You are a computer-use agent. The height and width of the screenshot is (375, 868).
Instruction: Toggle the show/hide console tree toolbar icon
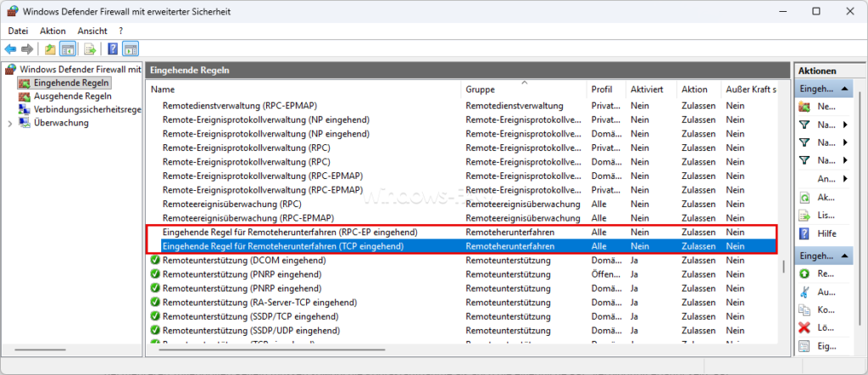68,49
